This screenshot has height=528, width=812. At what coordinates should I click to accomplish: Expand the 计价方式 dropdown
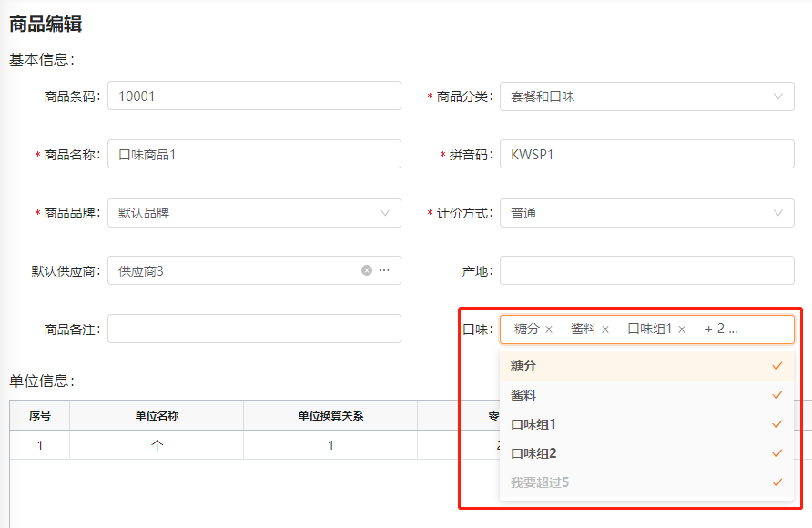[x=647, y=213]
